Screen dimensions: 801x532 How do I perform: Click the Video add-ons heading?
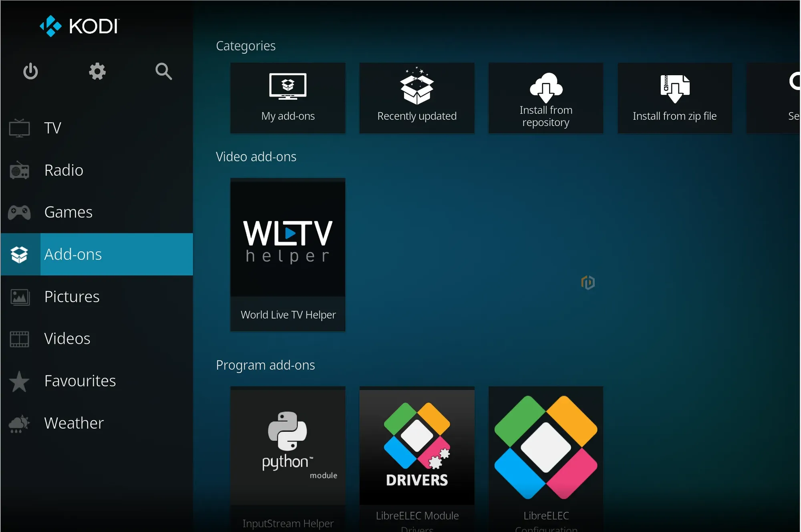click(256, 157)
